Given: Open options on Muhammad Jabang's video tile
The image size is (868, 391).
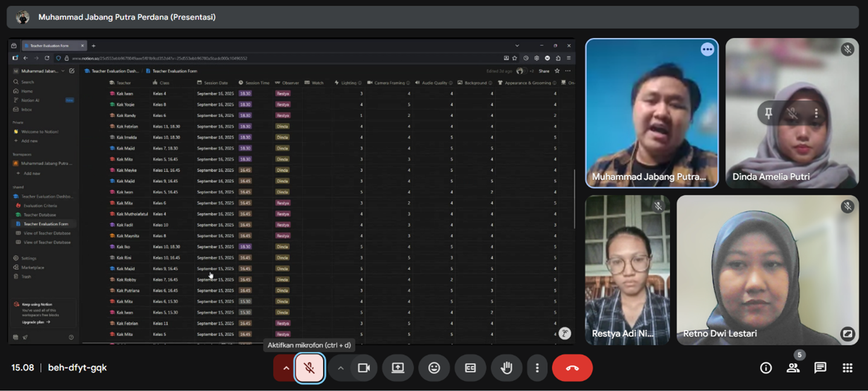Looking at the screenshot, I should [x=707, y=49].
